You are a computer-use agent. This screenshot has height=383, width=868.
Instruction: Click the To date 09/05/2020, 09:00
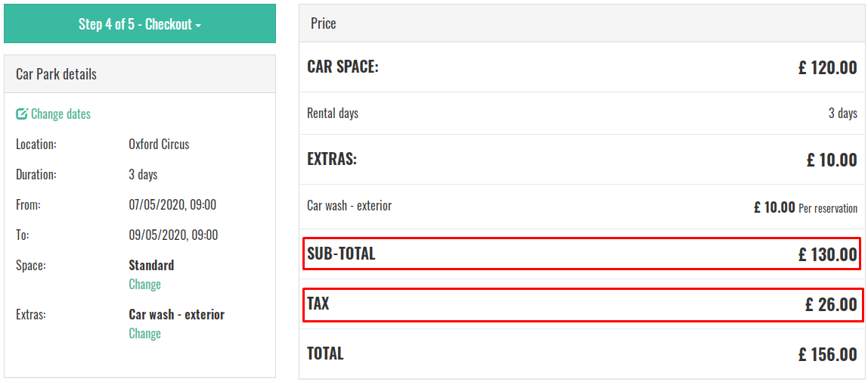point(173,235)
